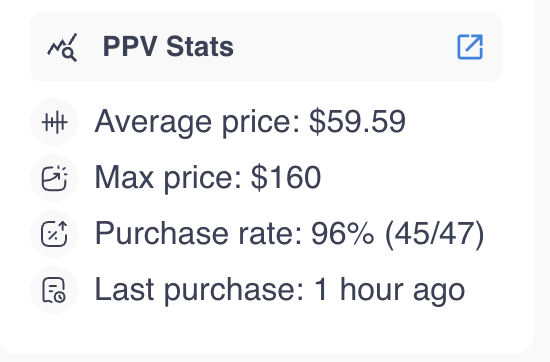Click the PPV Stats header bar

click(266, 47)
